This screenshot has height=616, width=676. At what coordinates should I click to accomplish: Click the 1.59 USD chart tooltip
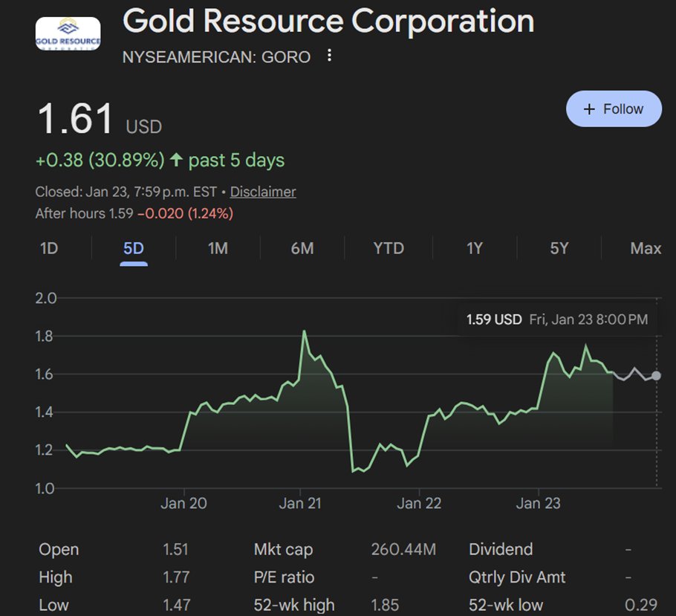(x=557, y=320)
